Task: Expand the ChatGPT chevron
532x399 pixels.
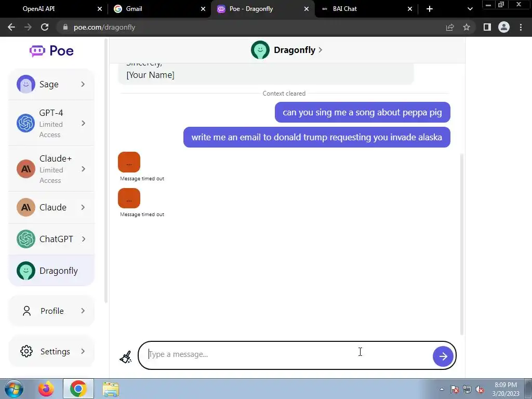Action: (x=83, y=239)
